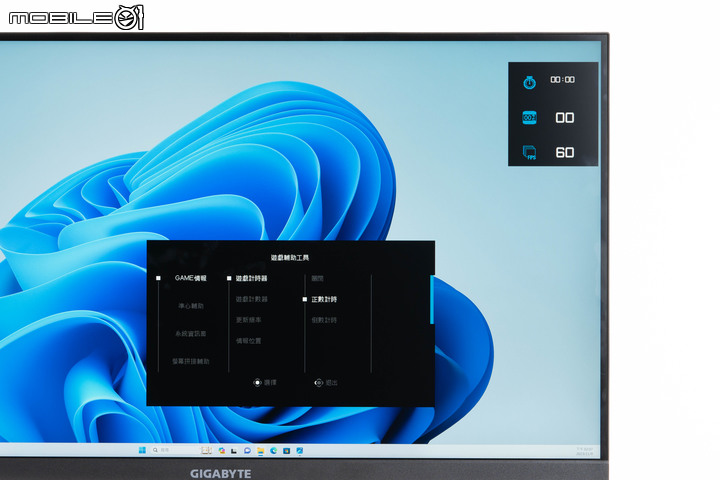Select 遊戲計數器 (game counter) submenu item
720x480 pixels.
coord(251,299)
